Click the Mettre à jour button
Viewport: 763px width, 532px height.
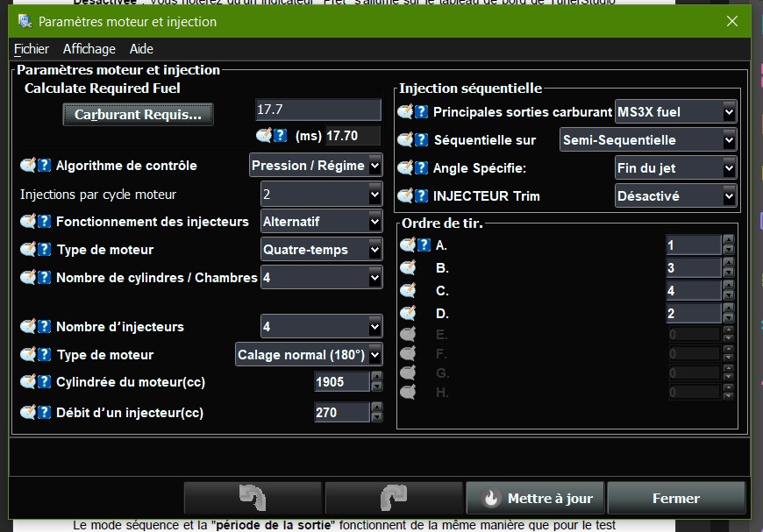535,498
